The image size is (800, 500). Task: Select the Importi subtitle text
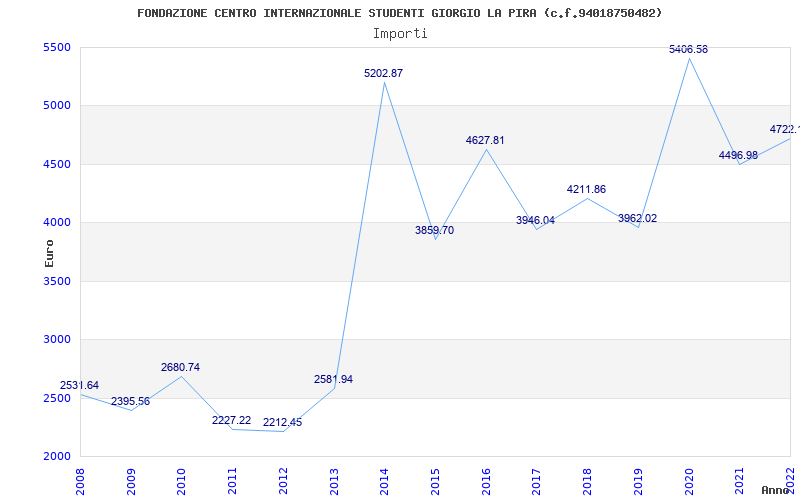(400, 34)
